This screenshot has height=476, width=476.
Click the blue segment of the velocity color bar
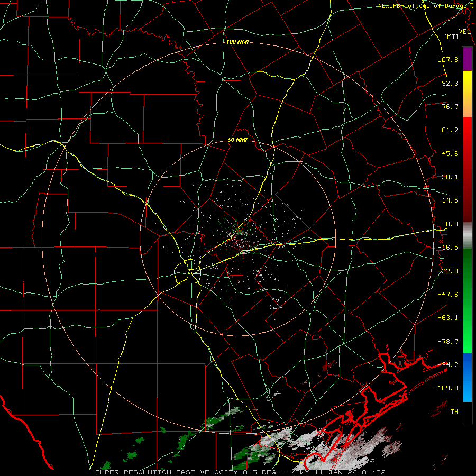pos(467,377)
